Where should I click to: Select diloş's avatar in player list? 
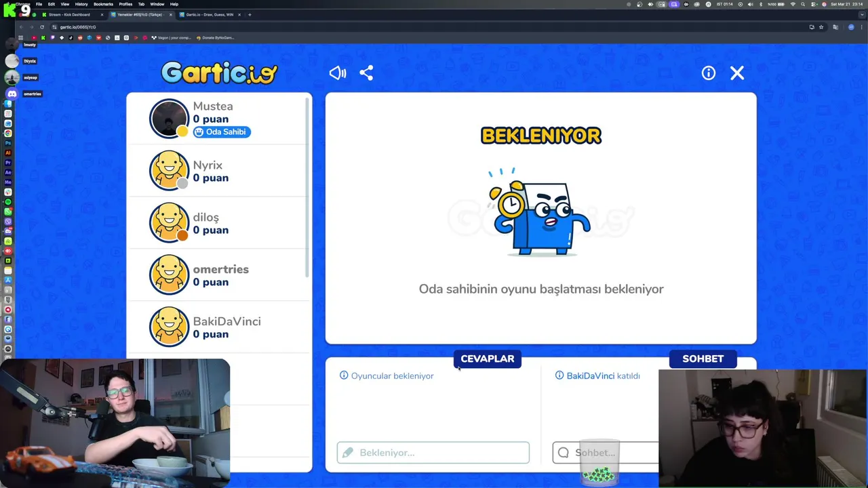169,222
